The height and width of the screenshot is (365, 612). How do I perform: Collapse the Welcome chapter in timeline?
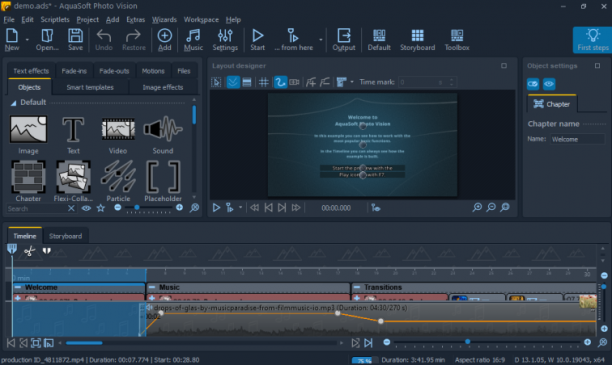pyautogui.click(x=18, y=287)
